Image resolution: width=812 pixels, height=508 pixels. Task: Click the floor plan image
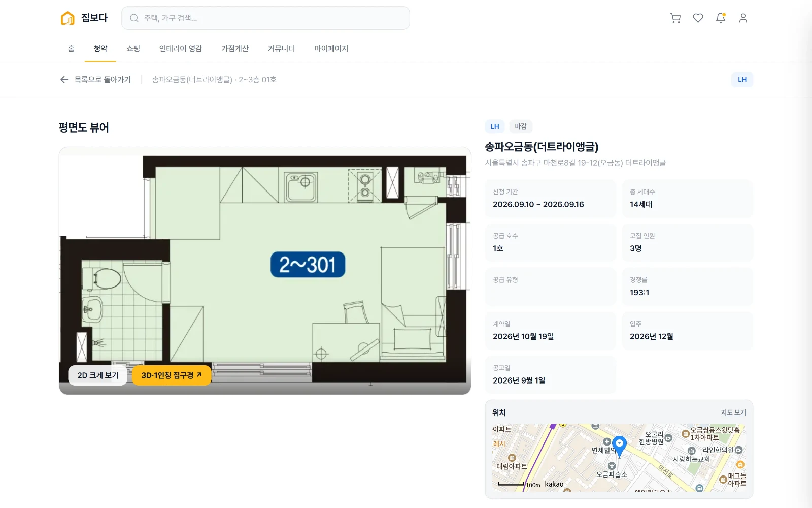click(265, 271)
